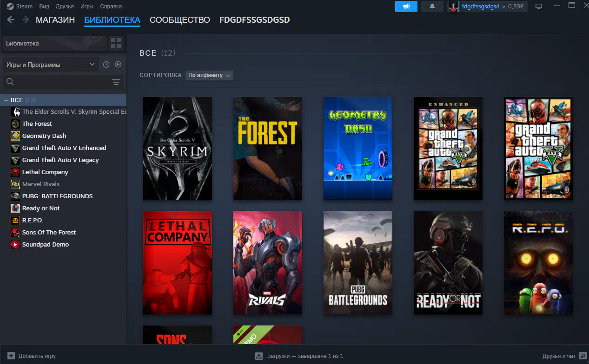Click the search magnifier icon

(10, 82)
